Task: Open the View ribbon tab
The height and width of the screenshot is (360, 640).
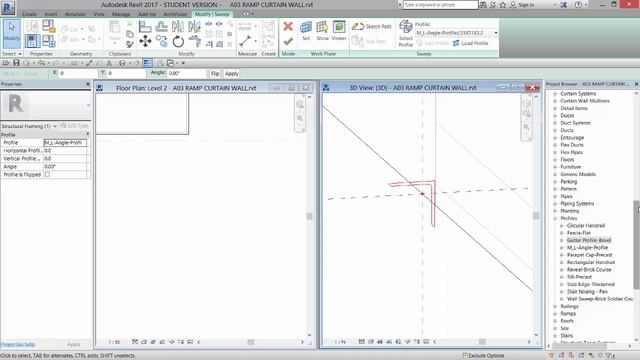Action: tap(99, 14)
